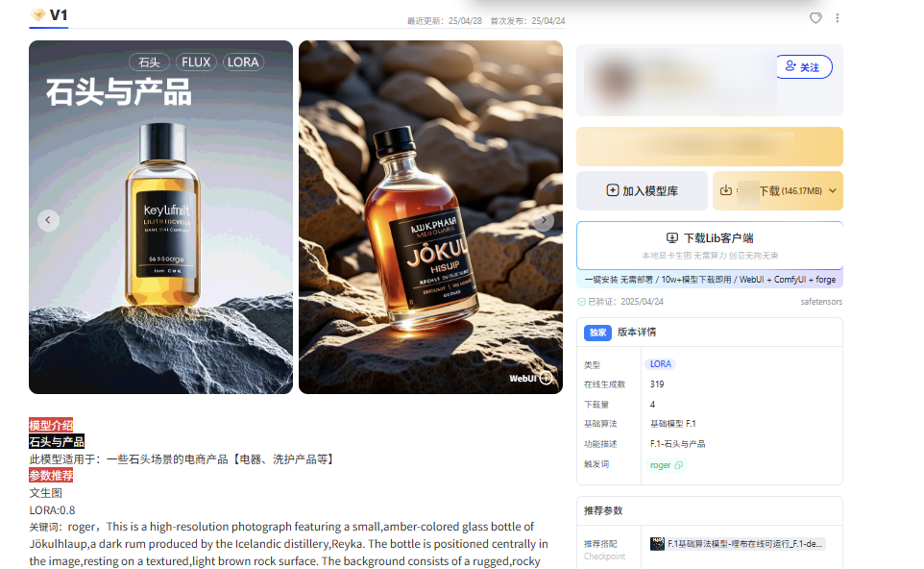Open the JÖKUL bottle on rocks image
924x569 pixels.
coord(430,217)
